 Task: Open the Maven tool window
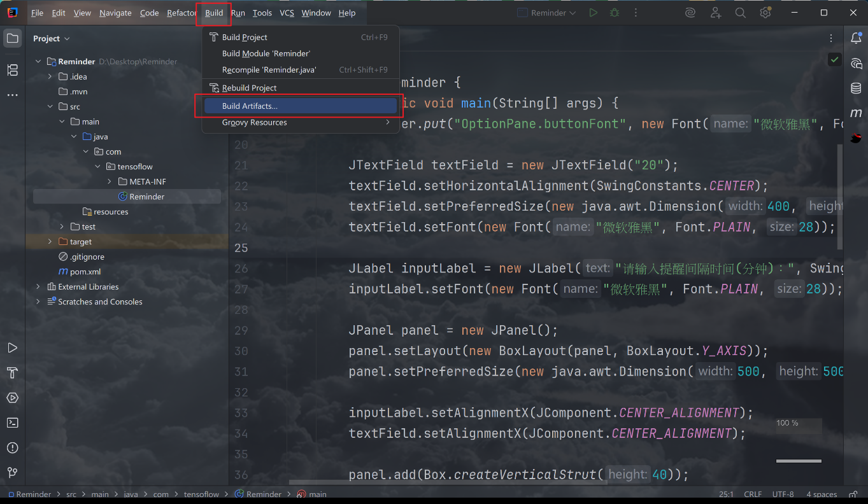pyautogui.click(x=856, y=113)
